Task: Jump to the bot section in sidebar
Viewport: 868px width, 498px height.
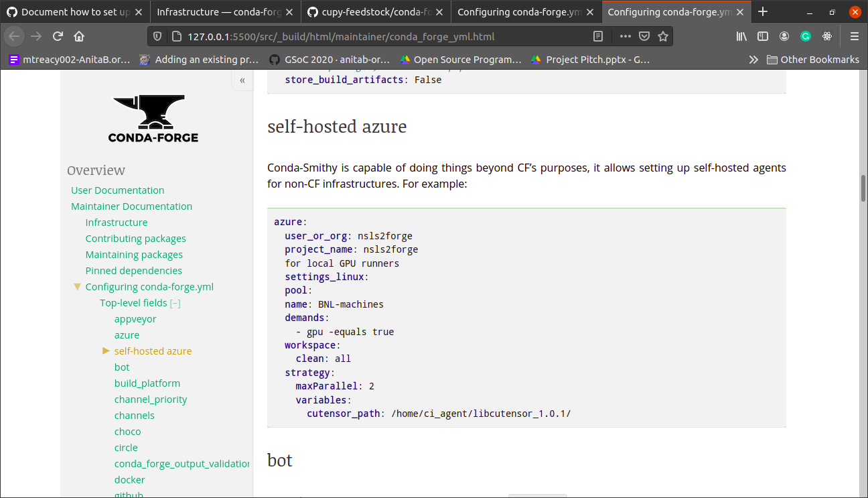Action: point(122,367)
